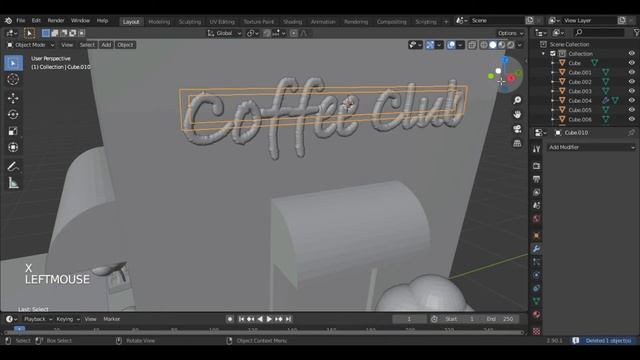Click the Start frame field

pos(461,319)
